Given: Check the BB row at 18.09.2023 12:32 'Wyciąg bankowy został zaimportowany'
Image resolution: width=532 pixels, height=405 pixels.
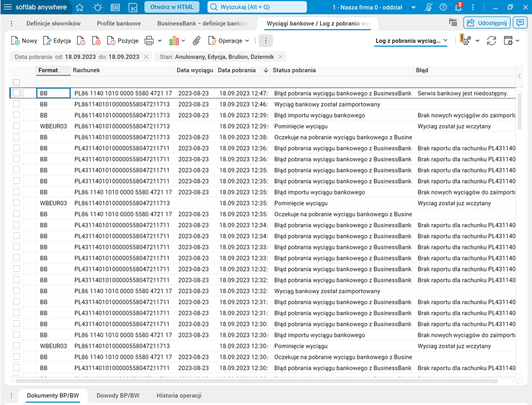Looking at the screenshot, I should click(16, 291).
